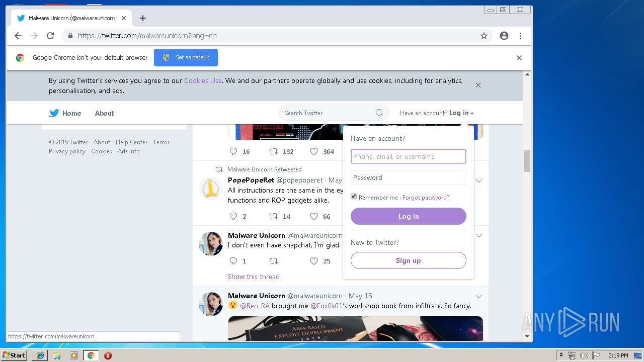The image size is (644, 362).
Task: Go back with the browser back arrow
Action: [18, 36]
